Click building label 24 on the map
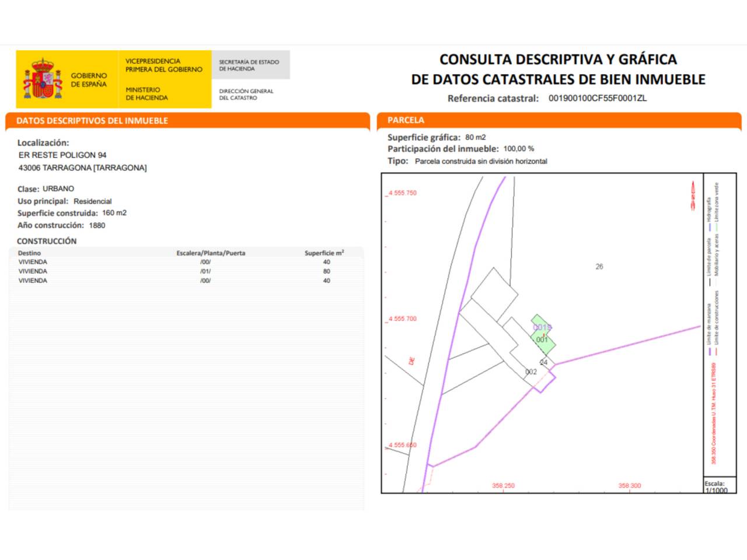 click(544, 362)
